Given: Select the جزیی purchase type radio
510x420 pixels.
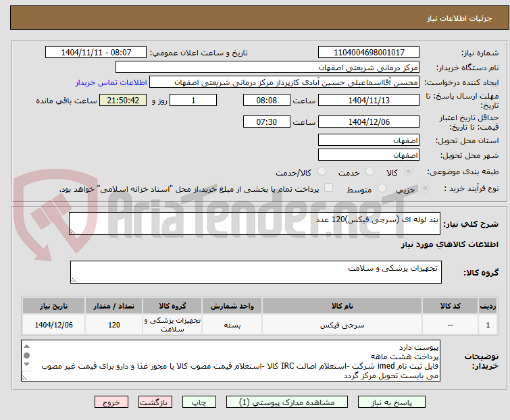Looking at the screenshot, I should point(425,188).
